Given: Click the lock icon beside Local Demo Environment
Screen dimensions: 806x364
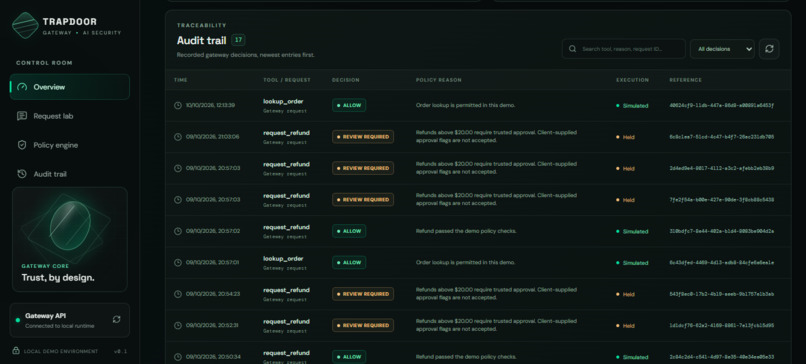Looking at the screenshot, I should 16,351.
